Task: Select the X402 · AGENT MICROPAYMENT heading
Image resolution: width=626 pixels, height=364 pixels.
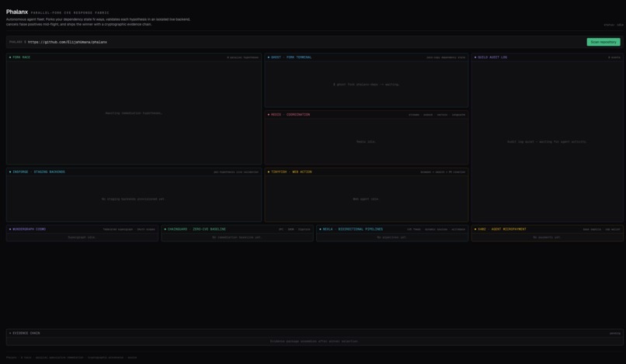Action: [502, 229]
